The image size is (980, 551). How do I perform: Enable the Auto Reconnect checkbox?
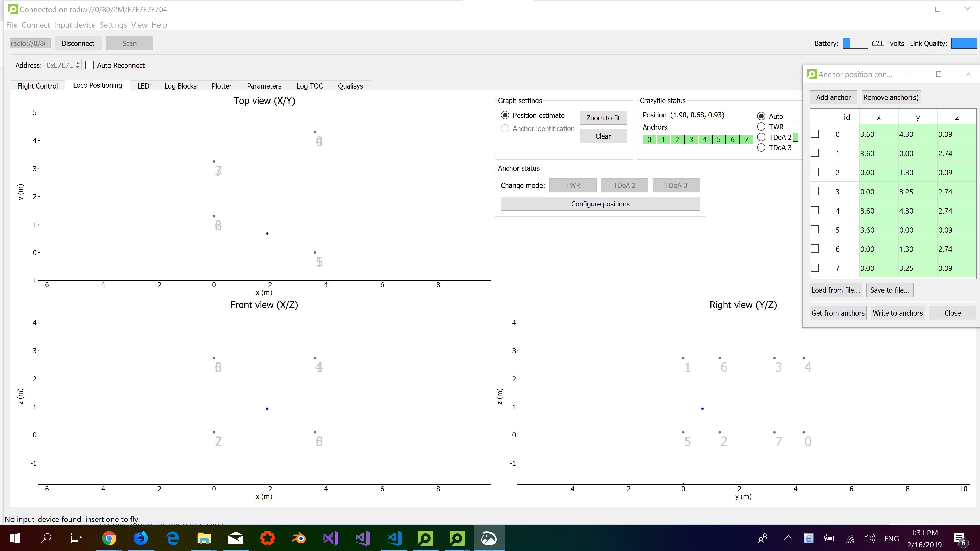(x=90, y=65)
